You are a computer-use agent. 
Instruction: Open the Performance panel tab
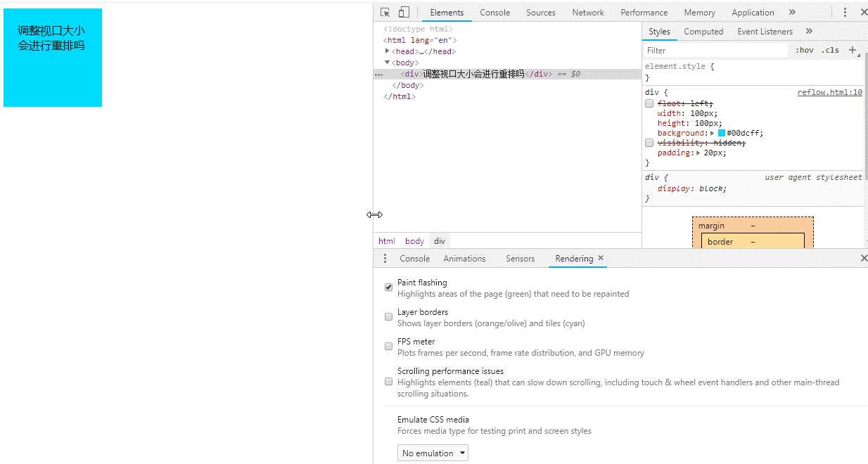pyautogui.click(x=644, y=13)
